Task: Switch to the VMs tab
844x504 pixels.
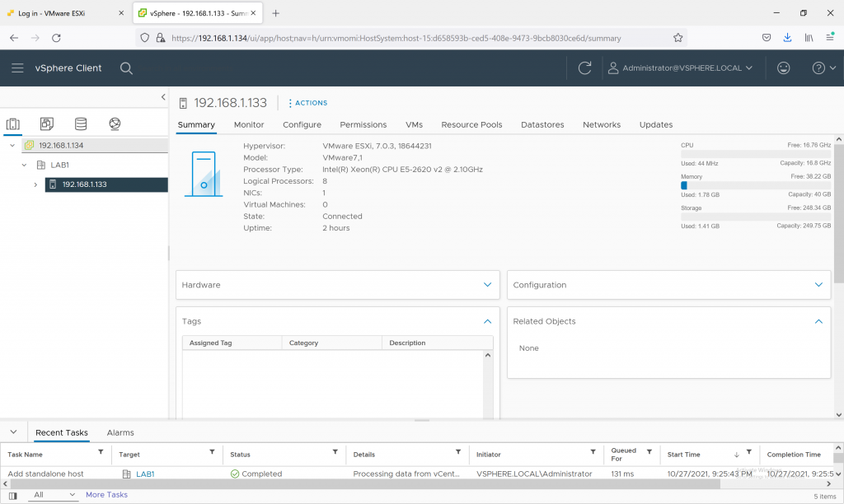Action: [x=414, y=124]
